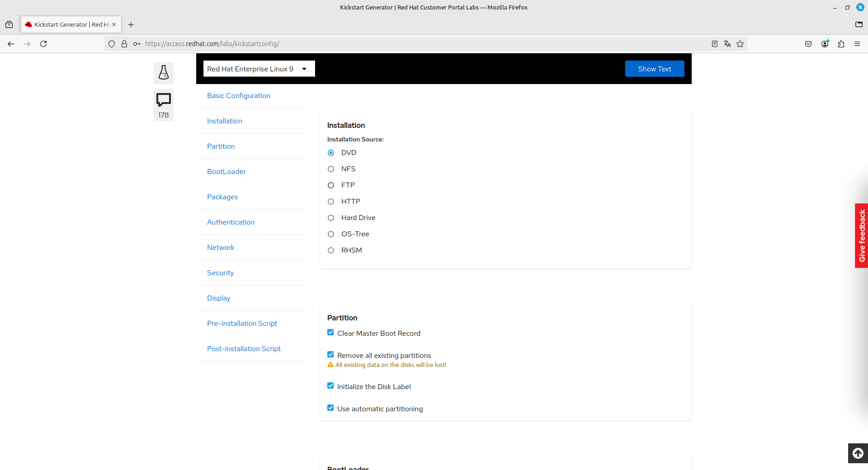This screenshot has width=868, height=470.
Task: Open the Packages section link
Action: coord(222,197)
